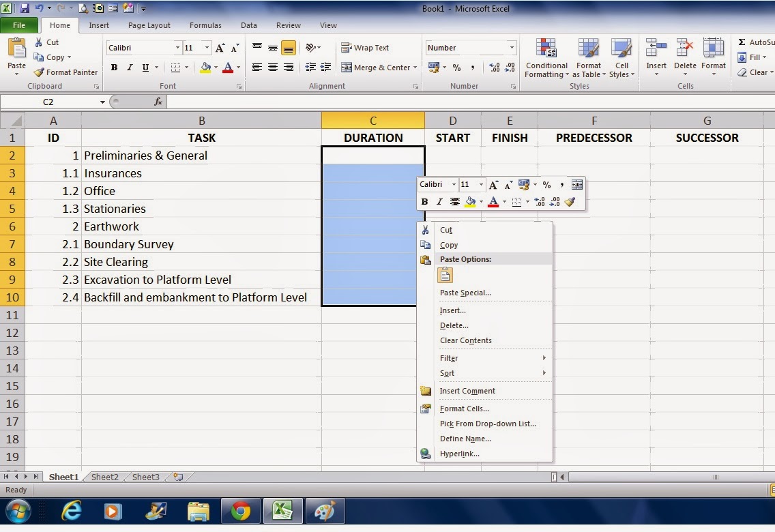
Task: Increase decimal places in ribbon
Action: tap(494, 68)
